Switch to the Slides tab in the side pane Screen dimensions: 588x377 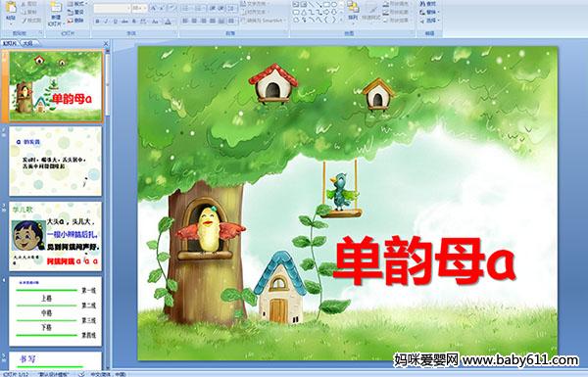9,43
